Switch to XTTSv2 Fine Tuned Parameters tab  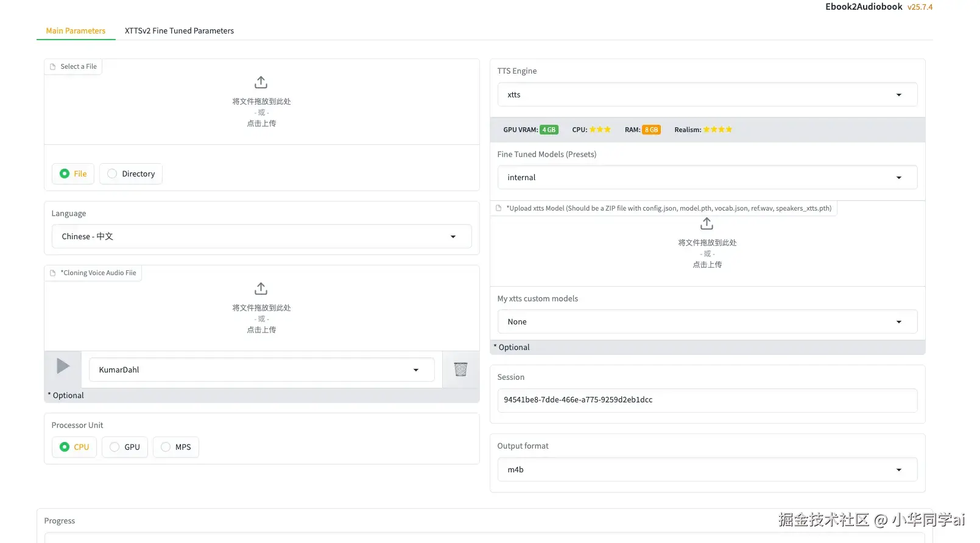[179, 30]
